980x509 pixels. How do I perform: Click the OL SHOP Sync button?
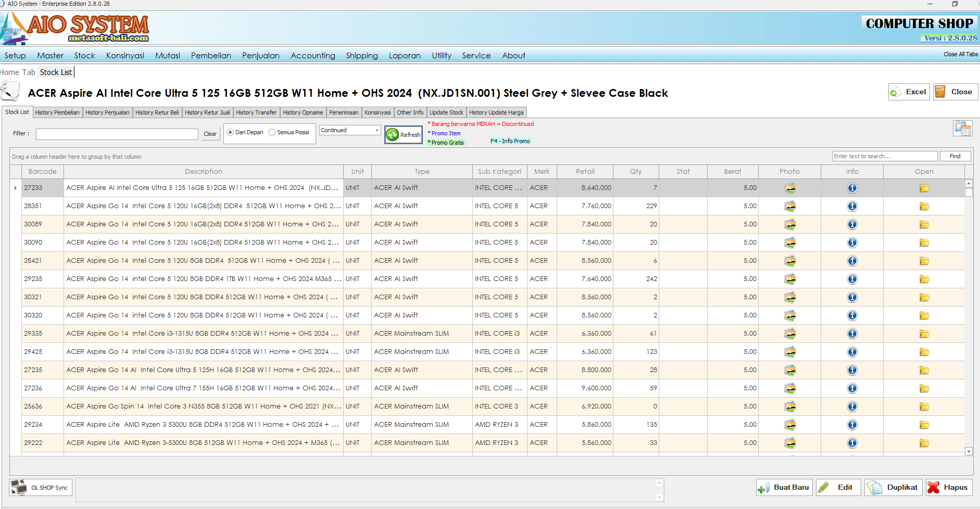40,488
